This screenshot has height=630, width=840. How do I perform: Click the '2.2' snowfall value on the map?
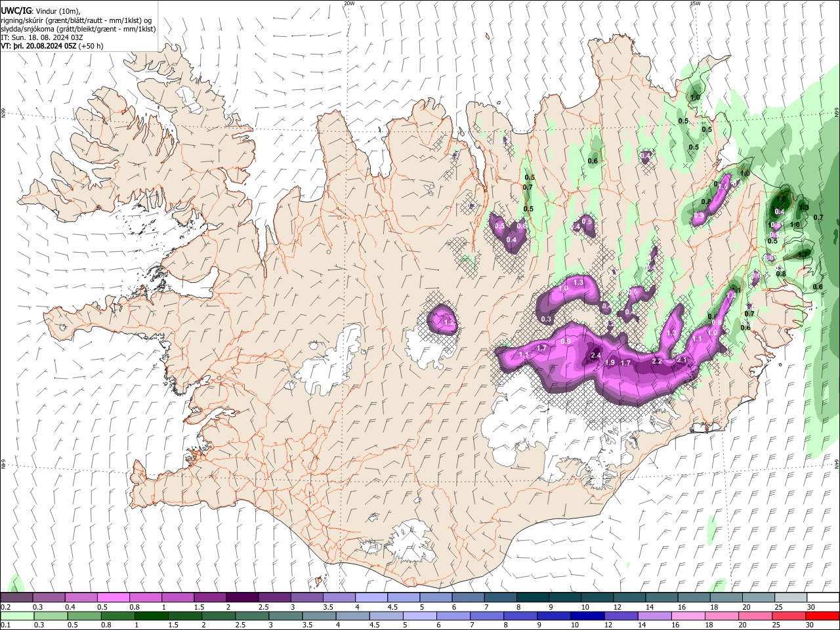tap(656, 361)
